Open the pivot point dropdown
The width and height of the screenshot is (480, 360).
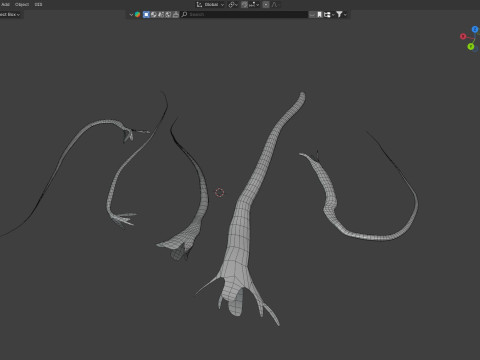click(x=233, y=4)
